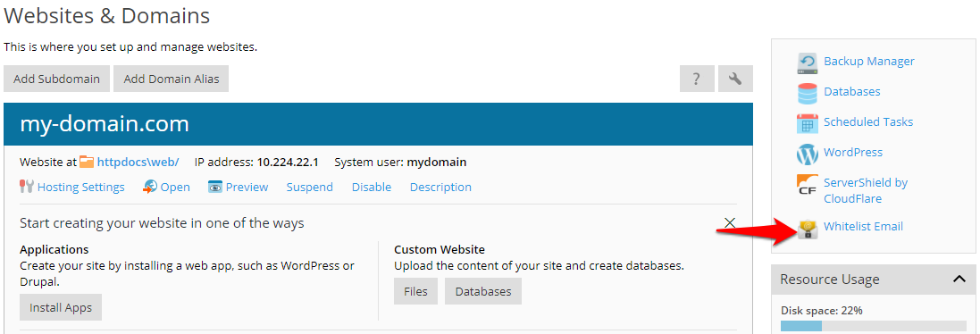Open the httpdocs\web/ folder icon
This screenshot has height=334, width=980.
click(87, 163)
